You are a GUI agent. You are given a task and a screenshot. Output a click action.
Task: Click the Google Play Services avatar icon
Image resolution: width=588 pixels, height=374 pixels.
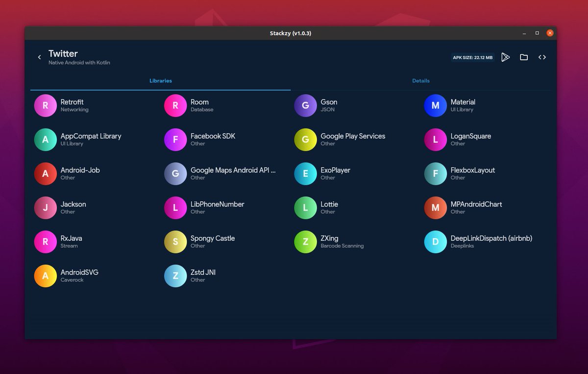pos(305,140)
